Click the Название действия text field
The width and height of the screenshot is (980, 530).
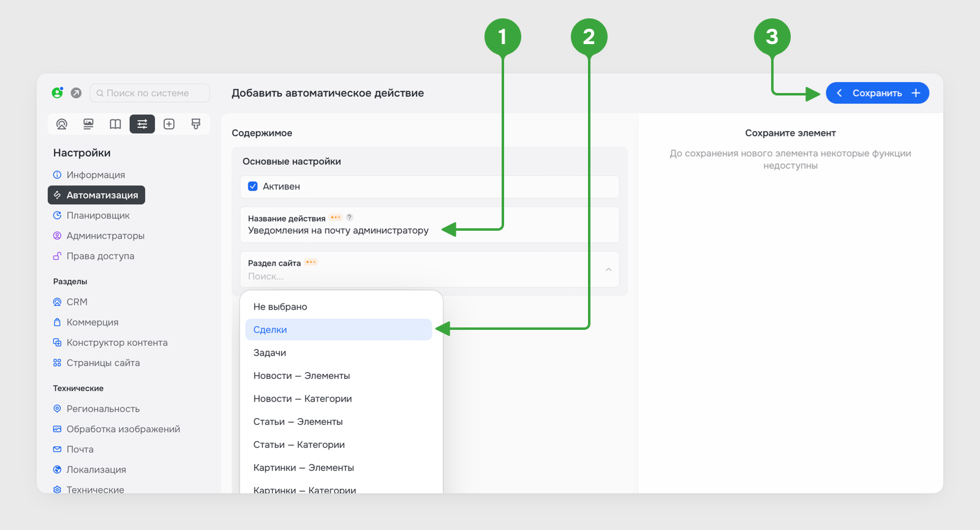tap(429, 225)
